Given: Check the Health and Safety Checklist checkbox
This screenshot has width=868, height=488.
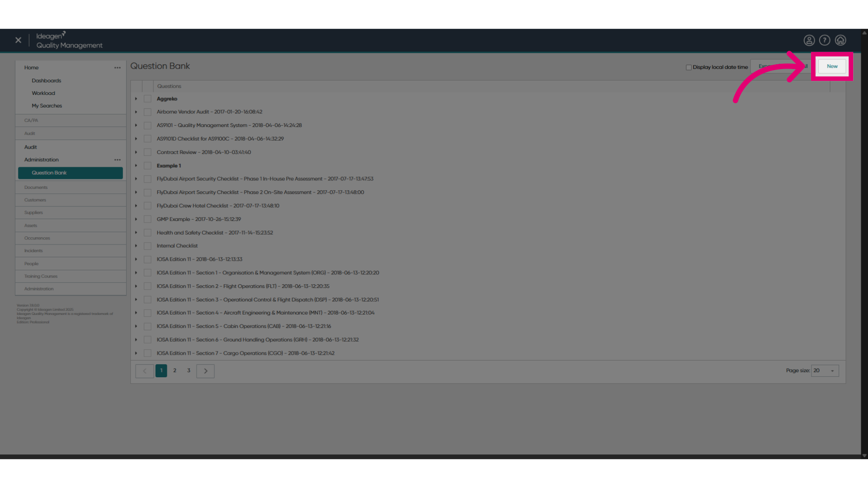Looking at the screenshot, I should [x=147, y=233].
